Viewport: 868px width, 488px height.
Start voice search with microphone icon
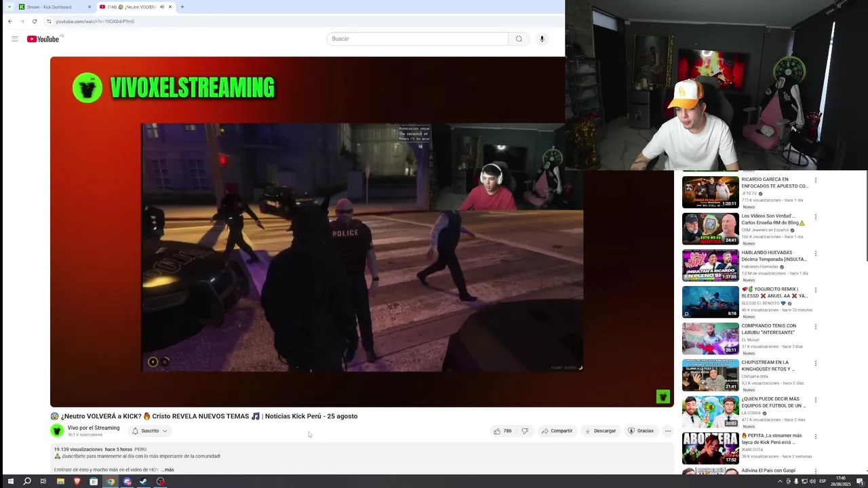click(542, 39)
